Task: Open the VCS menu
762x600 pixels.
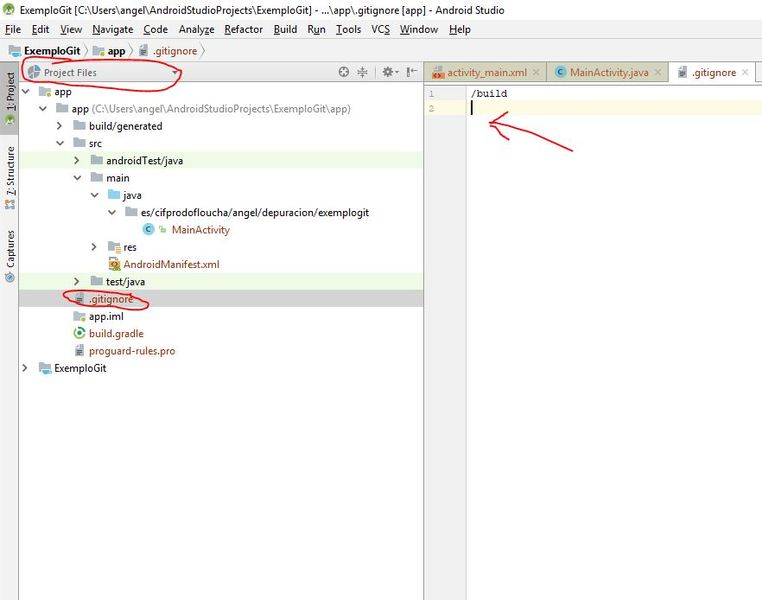Action: click(x=381, y=30)
